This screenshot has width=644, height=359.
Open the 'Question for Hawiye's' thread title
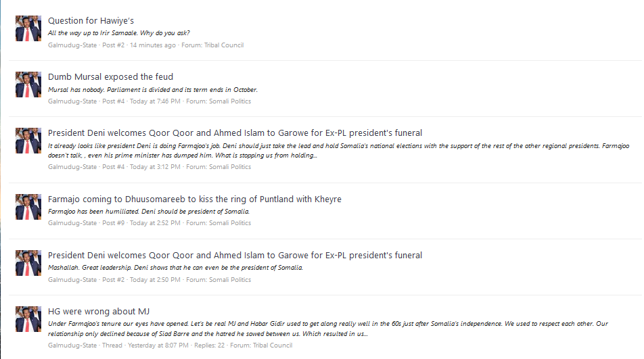pos(91,20)
